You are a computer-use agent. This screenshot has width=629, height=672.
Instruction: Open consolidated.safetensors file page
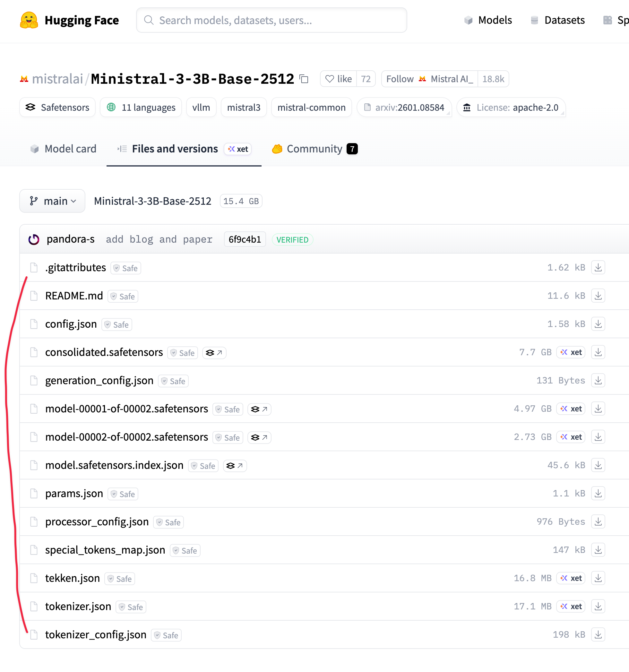click(104, 352)
